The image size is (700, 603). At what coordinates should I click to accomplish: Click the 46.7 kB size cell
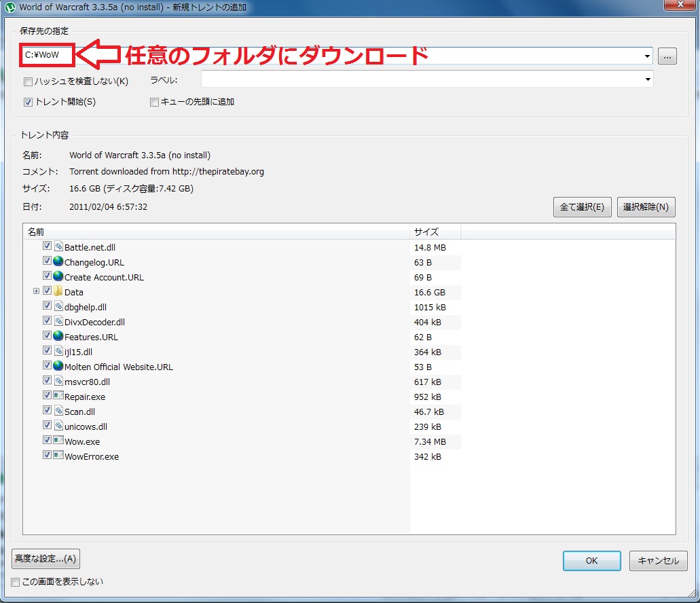429,412
